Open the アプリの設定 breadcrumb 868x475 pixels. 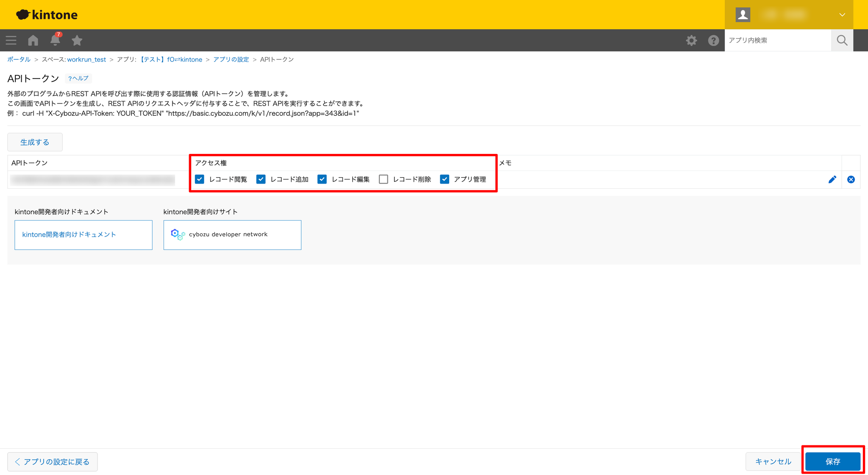(231, 59)
